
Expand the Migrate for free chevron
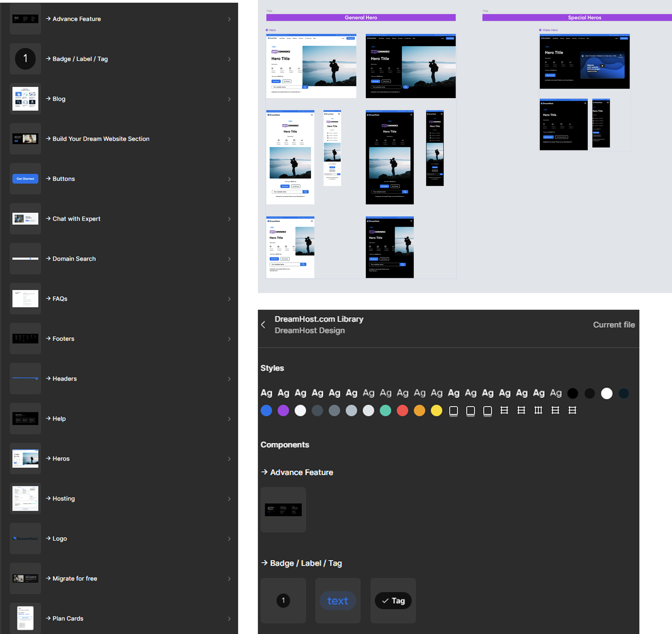click(x=229, y=578)
